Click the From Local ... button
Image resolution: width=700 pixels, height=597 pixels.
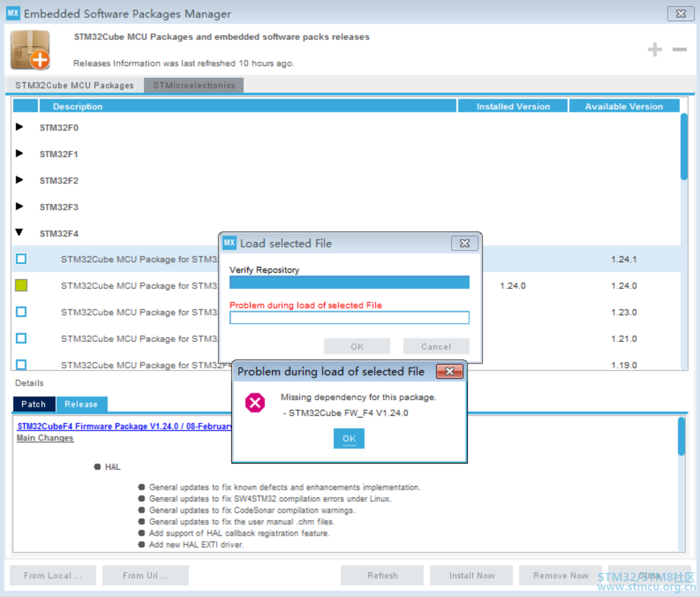pyautogui.click(x=53, y=575)
